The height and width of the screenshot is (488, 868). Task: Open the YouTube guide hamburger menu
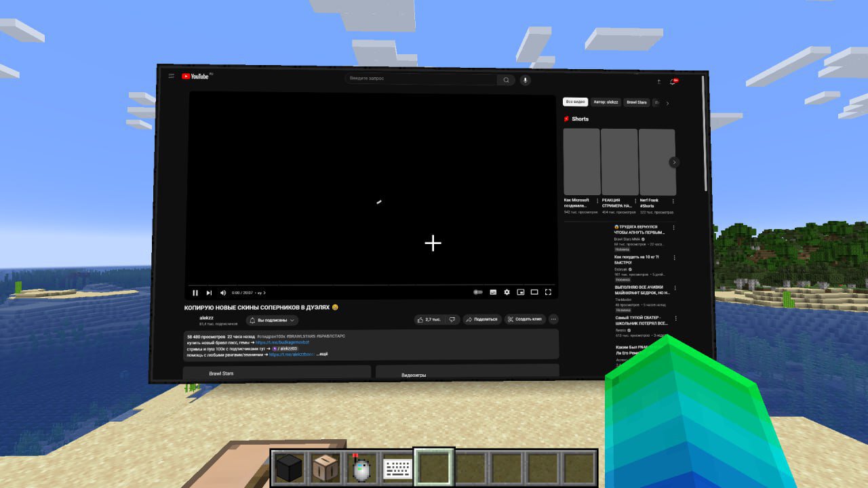pyautogui.click(x=172, y=76)
